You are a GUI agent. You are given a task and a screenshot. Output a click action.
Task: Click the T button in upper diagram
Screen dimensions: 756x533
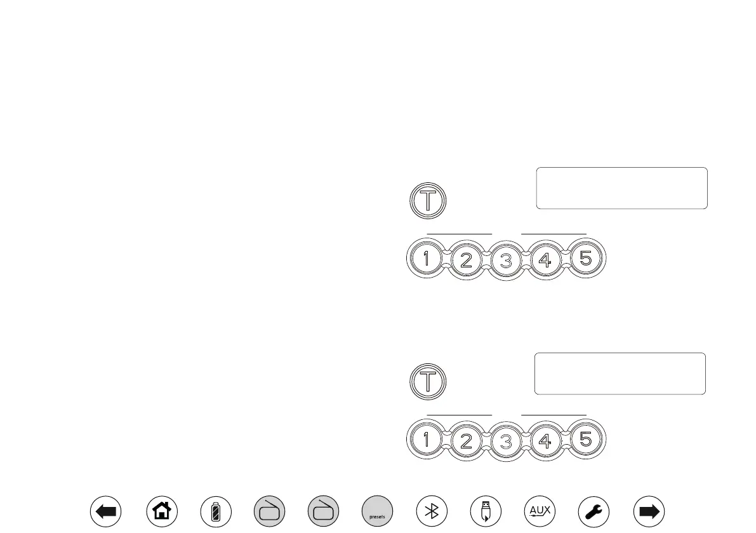[x=428, y=201]
